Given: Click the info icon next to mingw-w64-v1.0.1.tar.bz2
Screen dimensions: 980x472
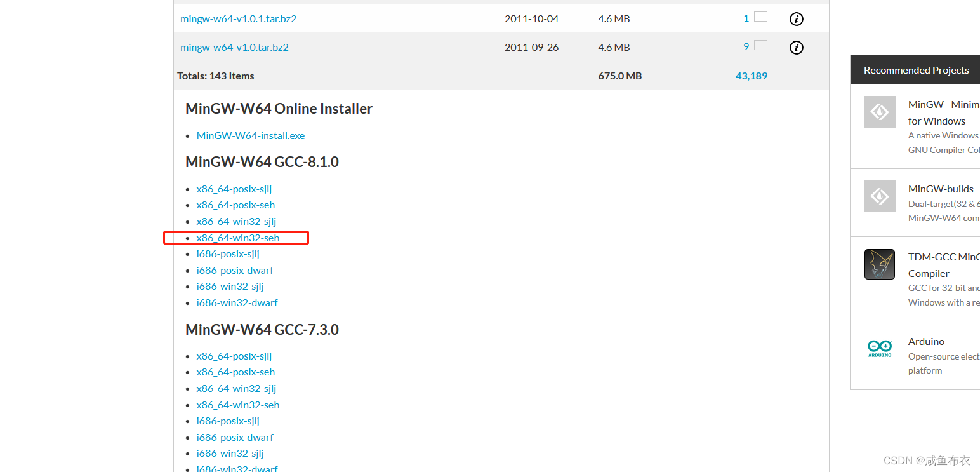Looking at the screenshot, I should click(796, 19).
